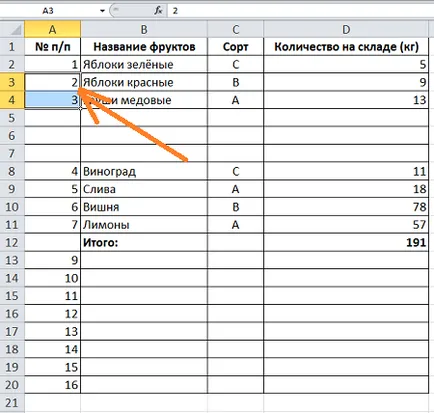Select cell A20 containing number 16

coord(52,385)
